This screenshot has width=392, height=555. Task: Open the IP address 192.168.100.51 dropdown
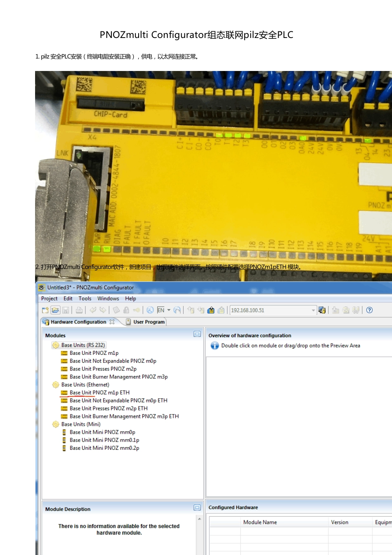(313, 310)
